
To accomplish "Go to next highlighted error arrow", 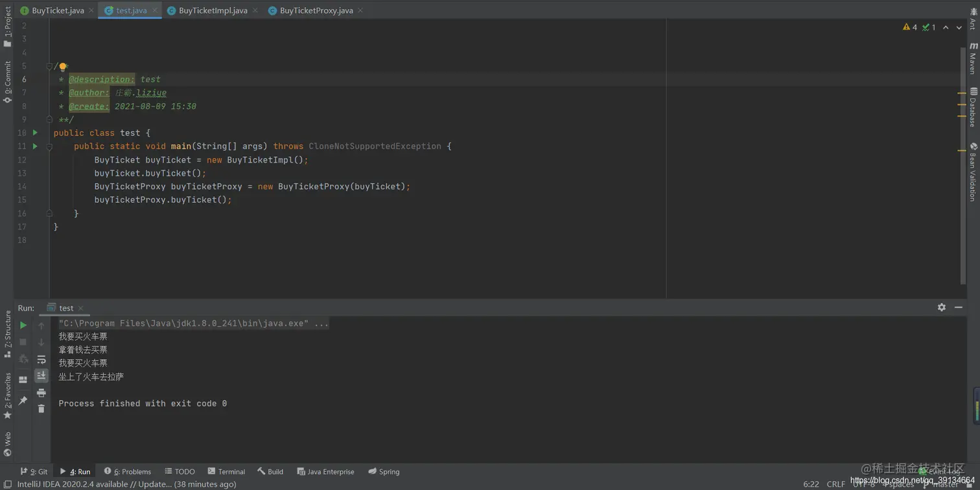I will click(959, 27).
